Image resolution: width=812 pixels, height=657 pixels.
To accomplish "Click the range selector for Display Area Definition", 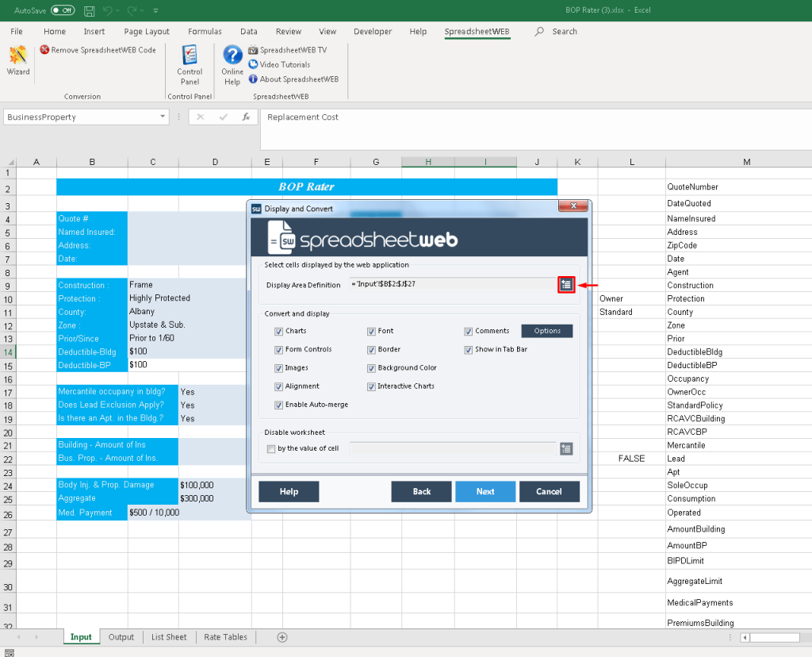I will (x=566, y=284).
